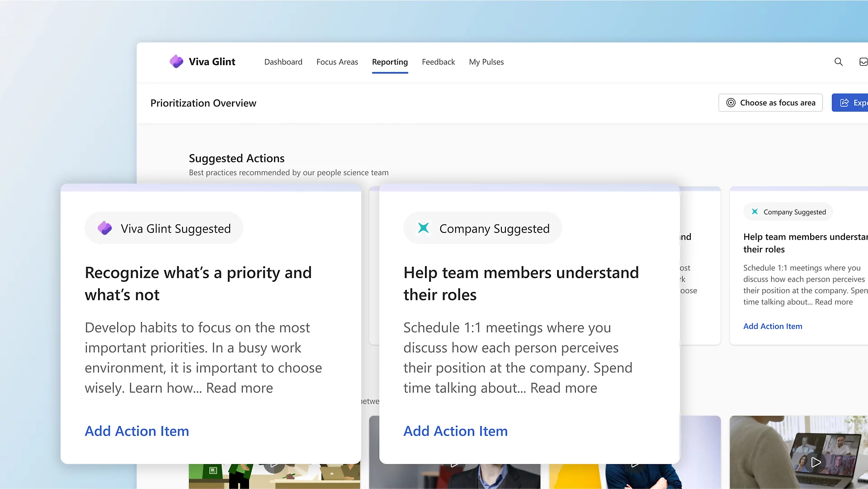
Task: Click the My Pulses navigation item
Action: point(486,62)
